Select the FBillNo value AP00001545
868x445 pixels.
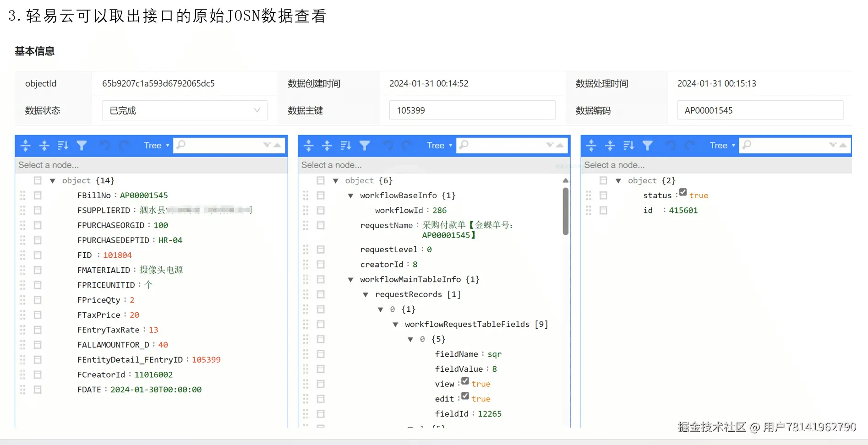pos(144,195)
